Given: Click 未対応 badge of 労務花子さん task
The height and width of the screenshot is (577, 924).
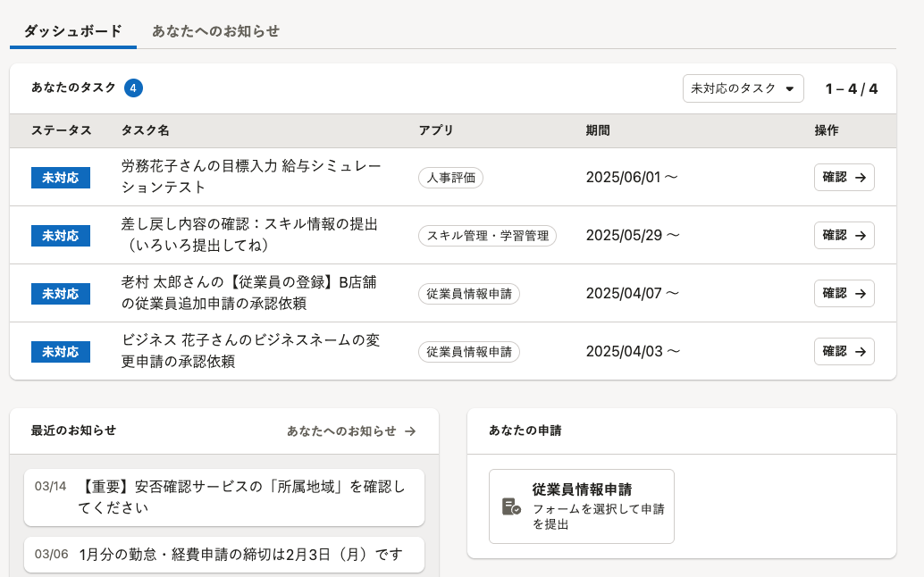Looking at the screenshot, I should 61,178.
